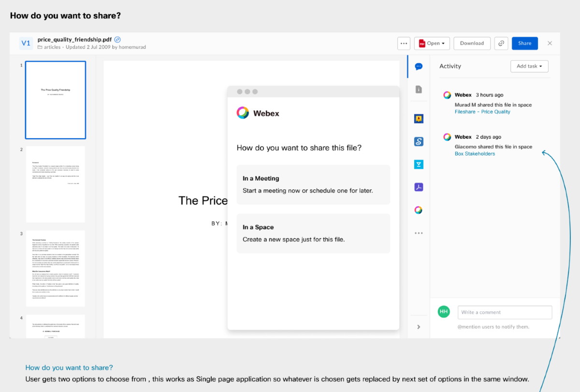Click the Activity panel heading
This screenshot has width=580, height=392.
click(x=450, y=66)
